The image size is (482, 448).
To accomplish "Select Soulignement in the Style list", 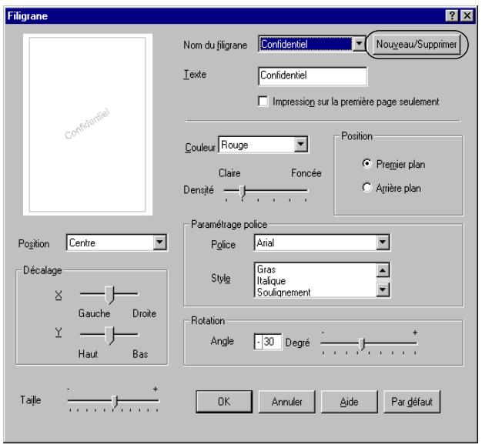I will coord(283,293).
